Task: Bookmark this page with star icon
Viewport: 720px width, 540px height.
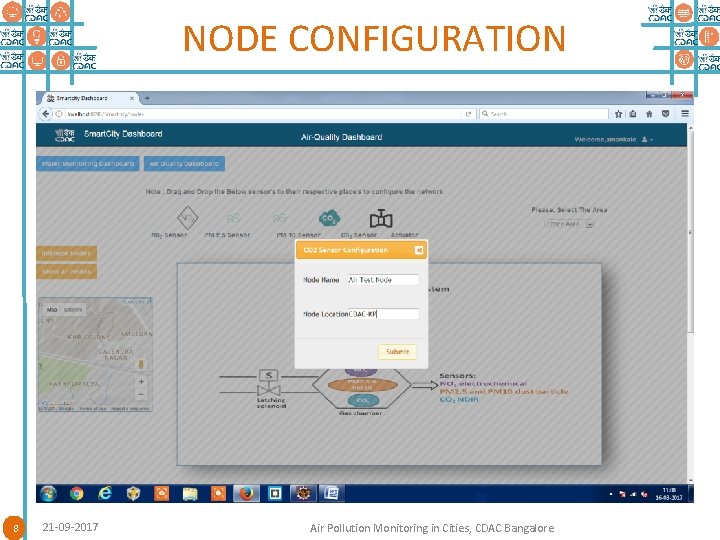Action: tap(618, 114)
